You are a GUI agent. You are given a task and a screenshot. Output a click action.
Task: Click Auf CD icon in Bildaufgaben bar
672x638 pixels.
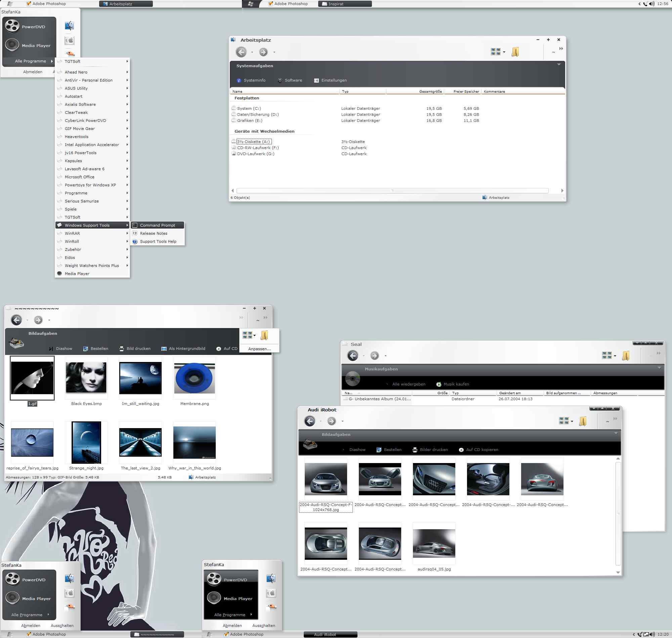point(218,349)
